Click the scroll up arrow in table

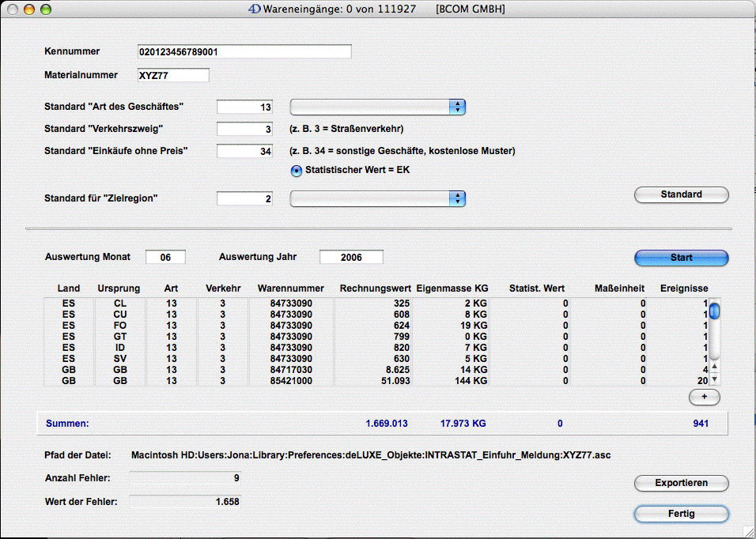(714, 367)
